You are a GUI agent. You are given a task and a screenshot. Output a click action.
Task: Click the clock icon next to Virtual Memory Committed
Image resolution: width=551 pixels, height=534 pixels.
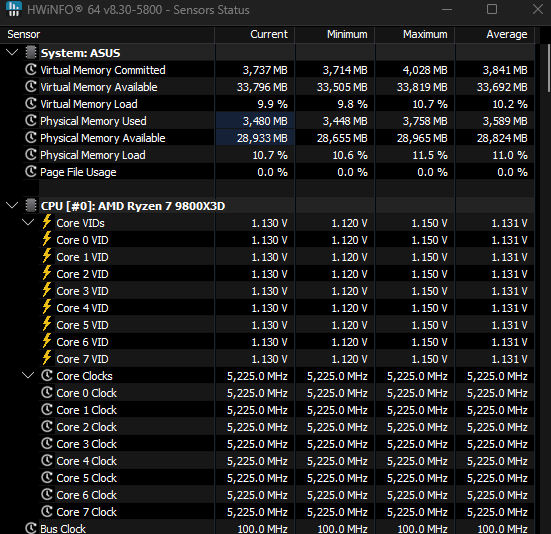pyautogui.click(x=31, y=70)
